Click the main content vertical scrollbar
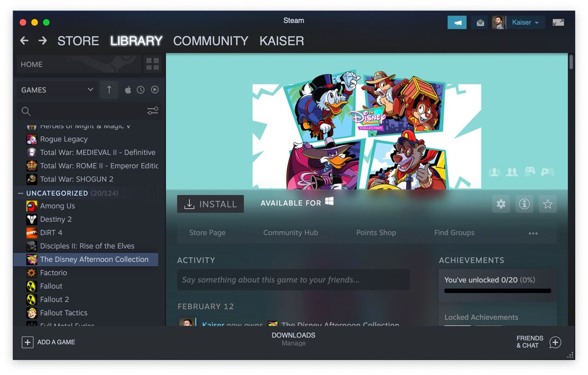Screen dimensions: 588x375 (571, 62)
